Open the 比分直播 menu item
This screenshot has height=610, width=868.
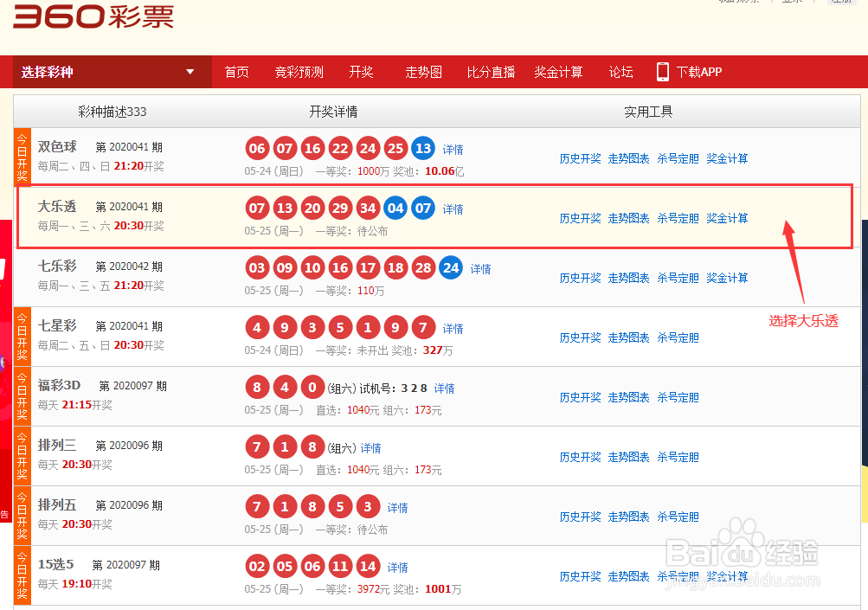pyautogui.click(x=491, y=72)
